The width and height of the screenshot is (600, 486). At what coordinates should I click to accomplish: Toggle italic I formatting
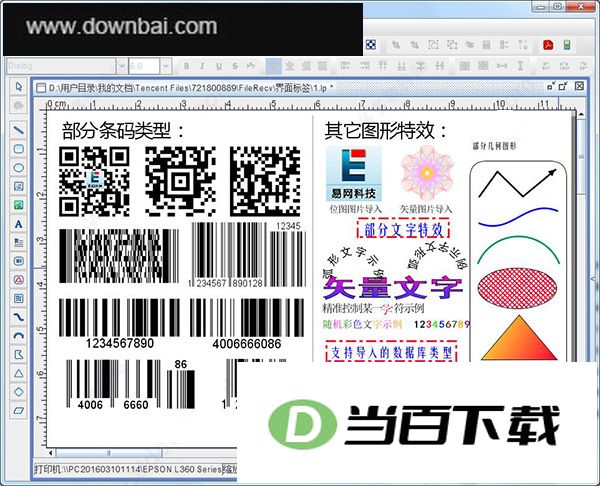coord(202,66)
